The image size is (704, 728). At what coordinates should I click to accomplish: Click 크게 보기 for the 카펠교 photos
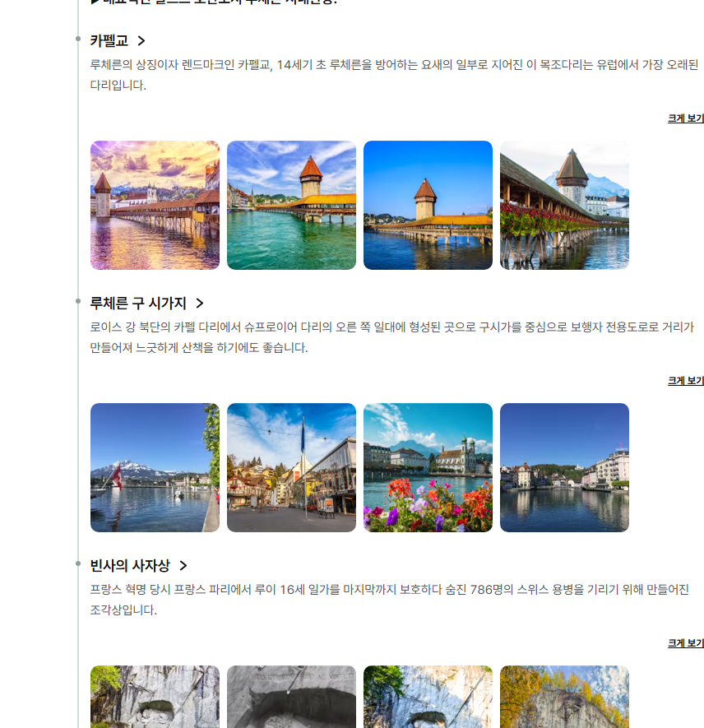pos(685,118)
